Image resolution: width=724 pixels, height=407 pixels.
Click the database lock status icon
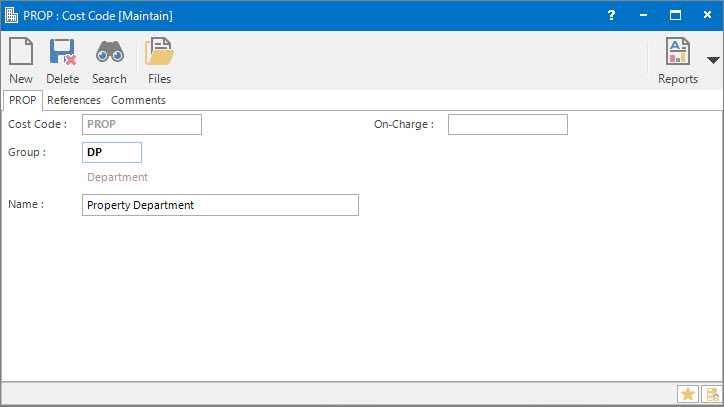tap(710, 394)
